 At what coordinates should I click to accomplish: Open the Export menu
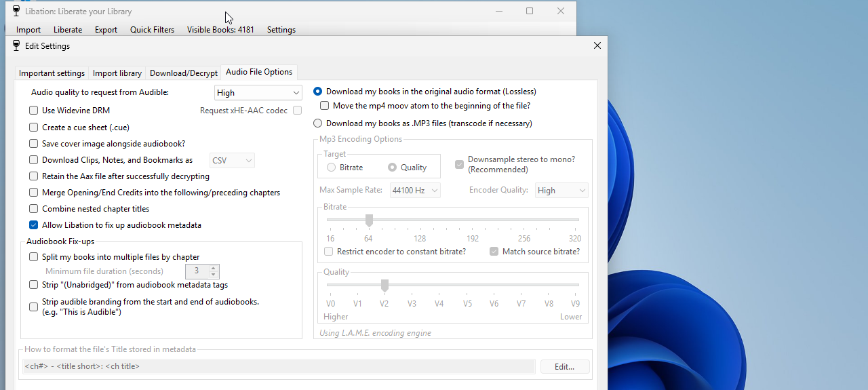(x=106, y=30)
